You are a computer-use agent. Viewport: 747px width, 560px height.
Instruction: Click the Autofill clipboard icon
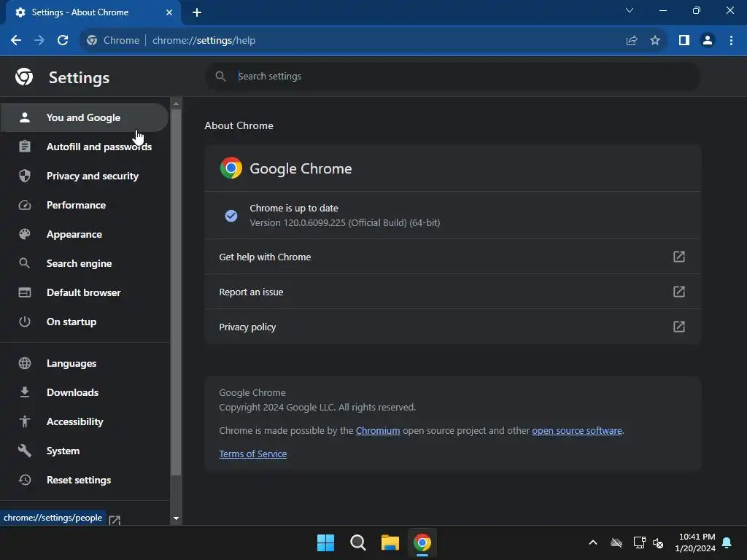(25, 147)
